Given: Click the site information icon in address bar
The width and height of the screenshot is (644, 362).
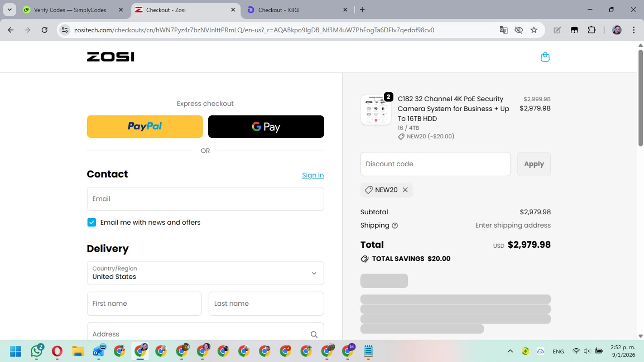Looking at the screenshot, I should pyautogui.click(x=65, y=30).
